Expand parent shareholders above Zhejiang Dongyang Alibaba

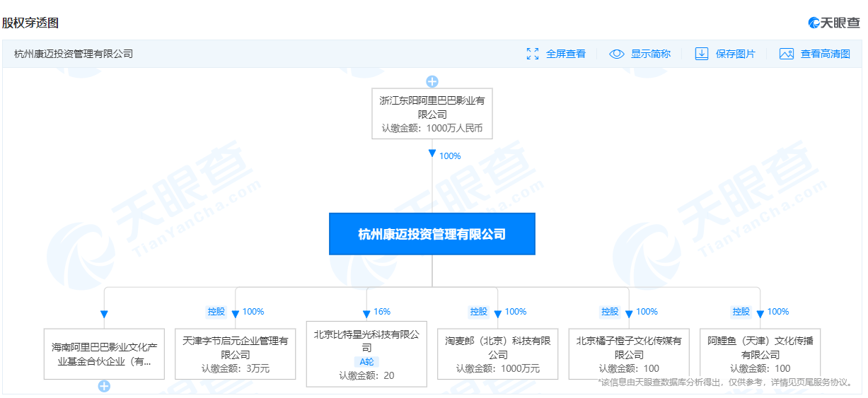pyautogui.click(x=432, y=81)
